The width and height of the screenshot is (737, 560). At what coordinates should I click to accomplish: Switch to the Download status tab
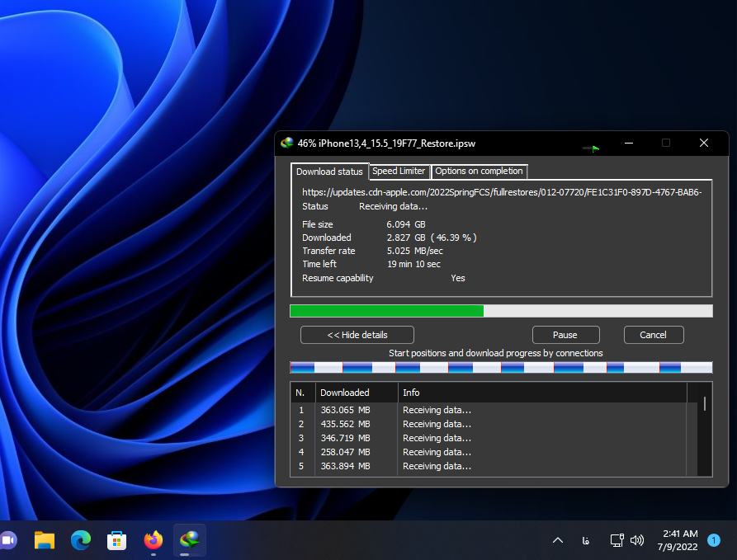point(329,172)
